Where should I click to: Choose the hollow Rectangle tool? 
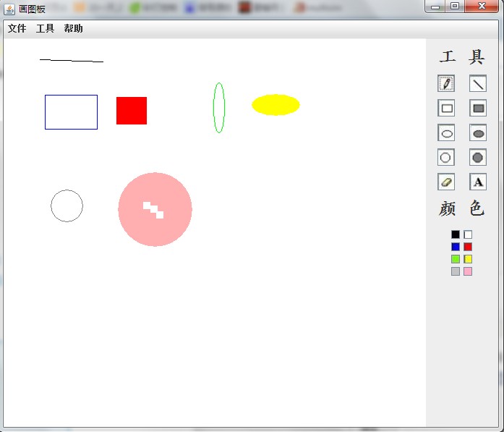pos(446,108)
